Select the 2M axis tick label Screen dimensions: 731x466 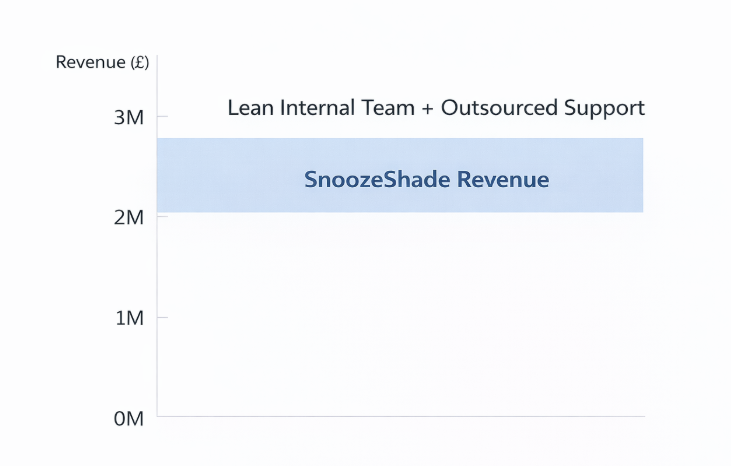pyautogui.click(x=129, y=218)
